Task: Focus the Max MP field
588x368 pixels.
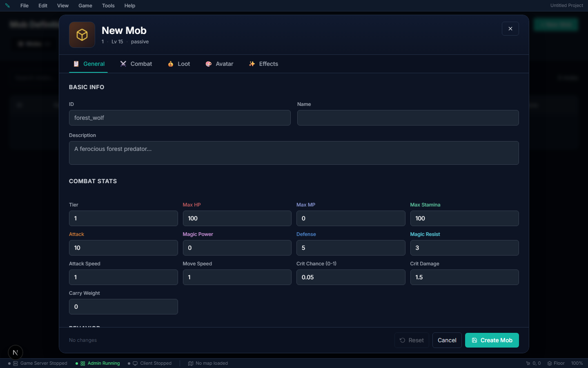Action: pos(351,218)
